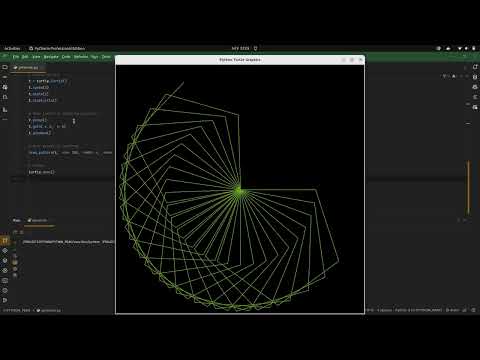Open the inspection warnings widget in editor
Screen dimensions: 480x360
[449, 76]
